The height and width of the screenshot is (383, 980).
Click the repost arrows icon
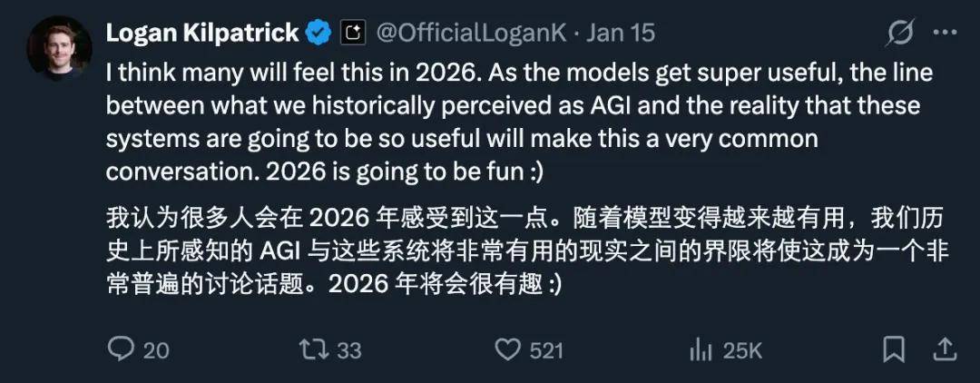[x=315, y=349]
